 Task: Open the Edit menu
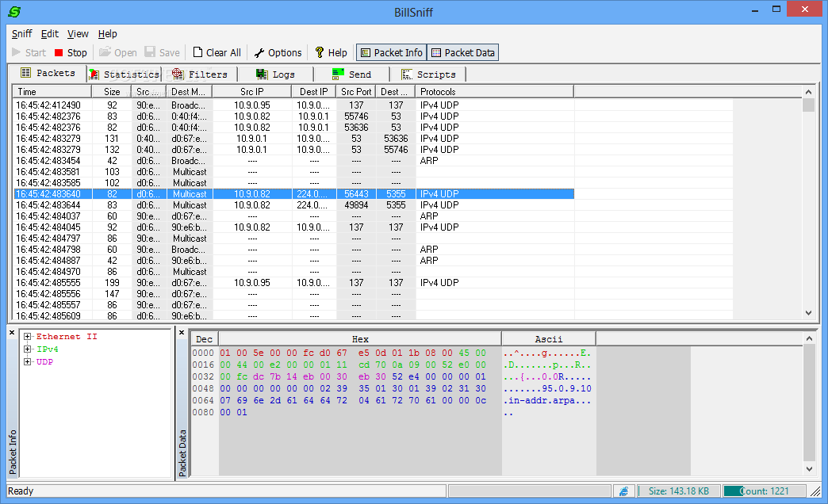point(50,34)
